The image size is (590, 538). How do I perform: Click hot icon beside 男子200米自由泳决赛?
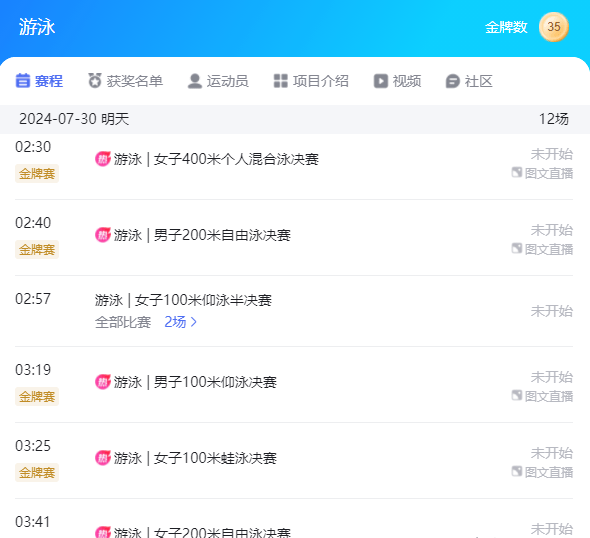[x=103, y=235]
